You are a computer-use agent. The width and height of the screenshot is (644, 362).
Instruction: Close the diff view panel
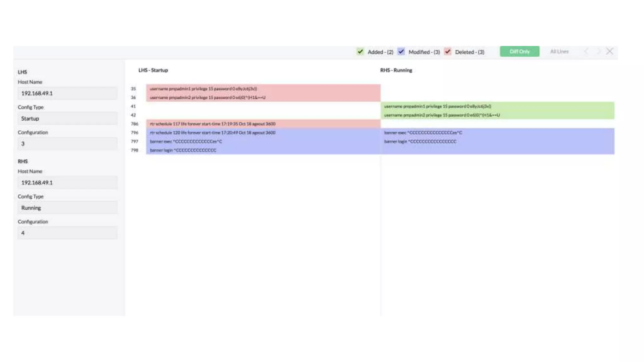point(609,52)
